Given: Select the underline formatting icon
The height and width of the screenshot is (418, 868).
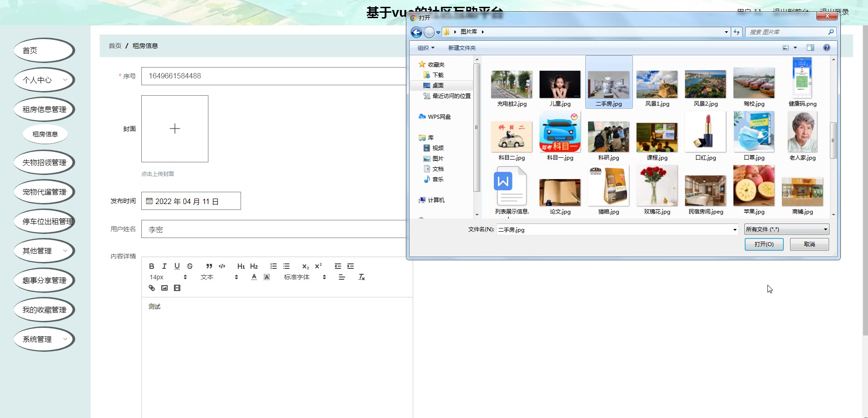Looking at the screenshot, I should point(177,266).
